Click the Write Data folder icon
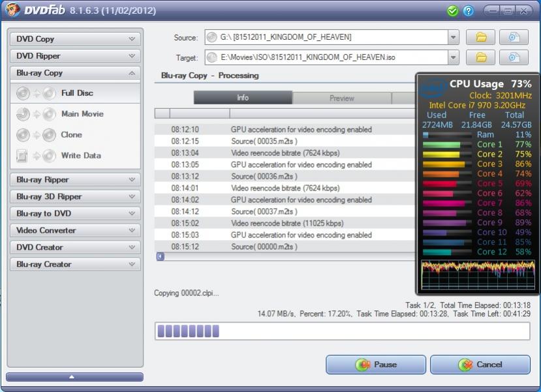The width and height of the screenshot is (541, 392). [x=22, y=156]
